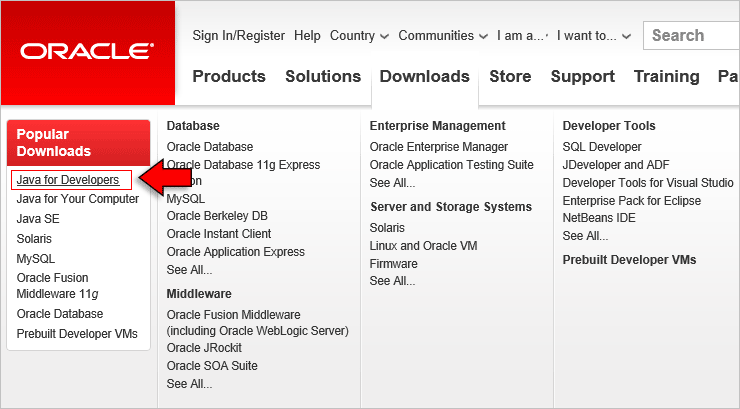Open Oracle JRockit link

204,348
